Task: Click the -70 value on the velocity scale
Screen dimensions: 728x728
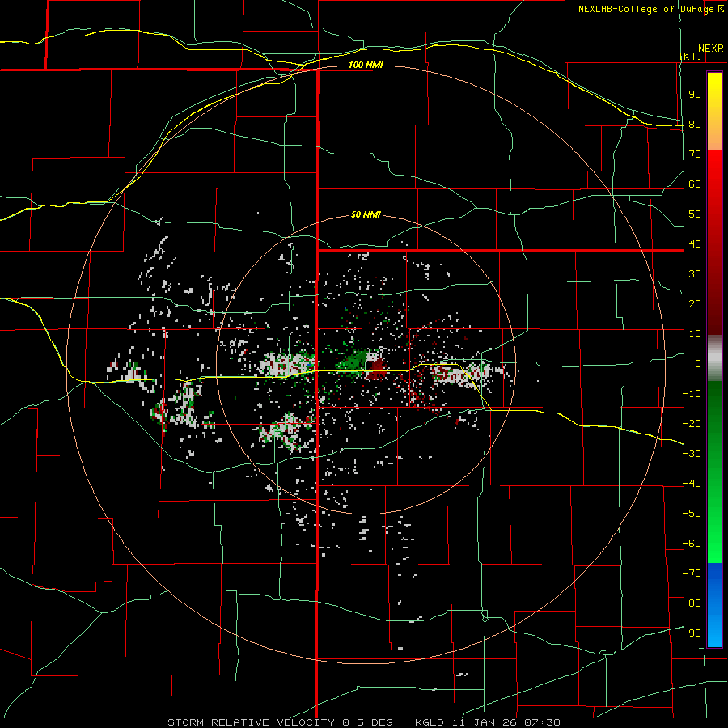Action: tap(692, 574)
